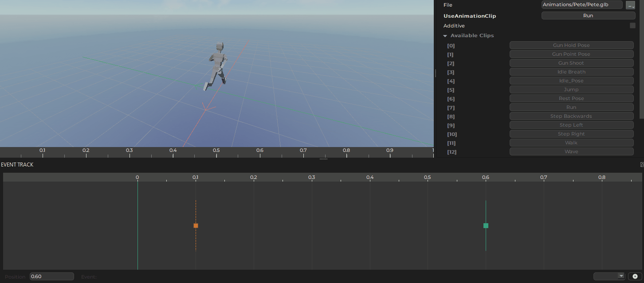Click the Position input field showing 0.60
This screenshot has width=644, height=283.
point(51,276)
